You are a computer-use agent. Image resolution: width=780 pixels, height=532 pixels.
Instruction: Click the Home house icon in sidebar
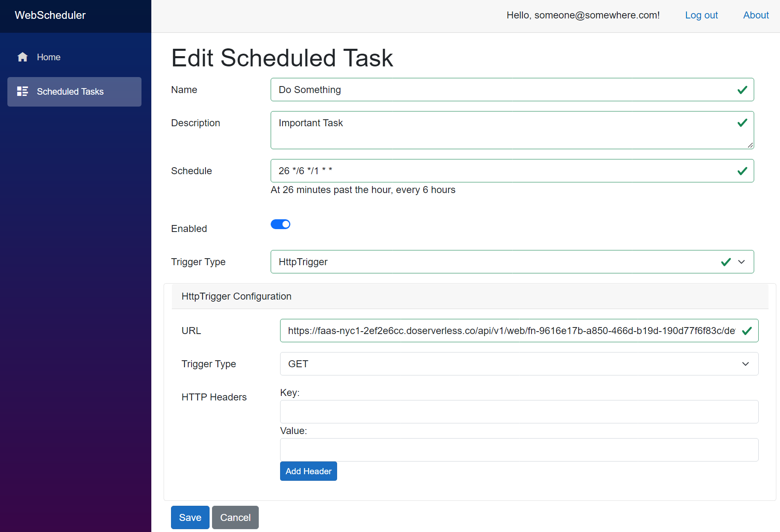(23, 57)
